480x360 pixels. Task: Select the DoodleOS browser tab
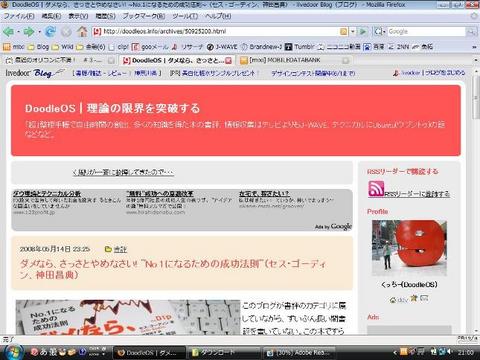coord(177,60)
